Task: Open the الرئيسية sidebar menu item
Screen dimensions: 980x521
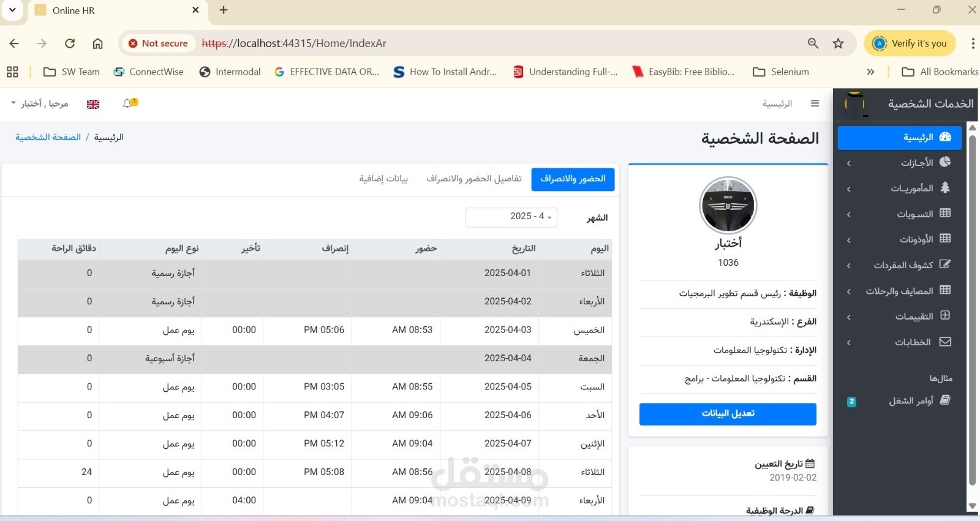Action: tap(900, 138)
